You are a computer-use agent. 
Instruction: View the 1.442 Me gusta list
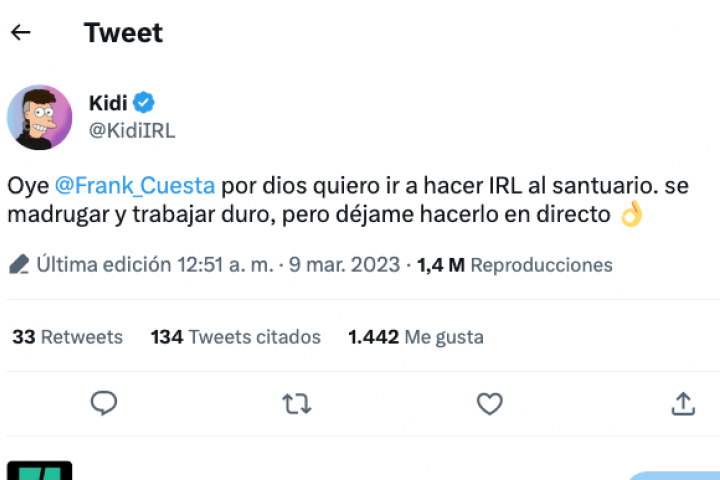click(x=415, y=337)
